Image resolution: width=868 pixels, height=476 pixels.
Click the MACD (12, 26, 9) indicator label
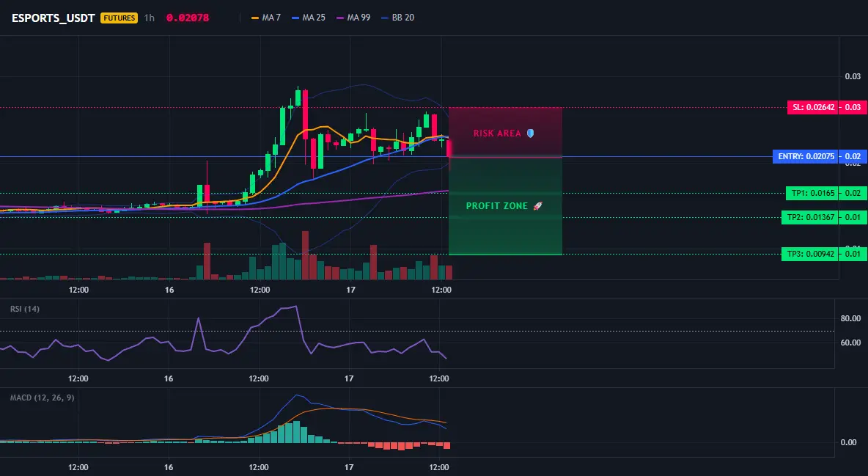tap(42, 398)
